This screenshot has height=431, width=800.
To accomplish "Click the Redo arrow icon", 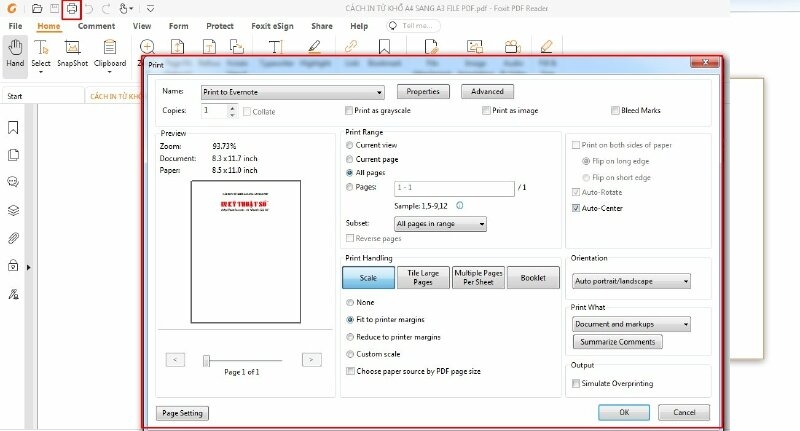I will point(106,9).
